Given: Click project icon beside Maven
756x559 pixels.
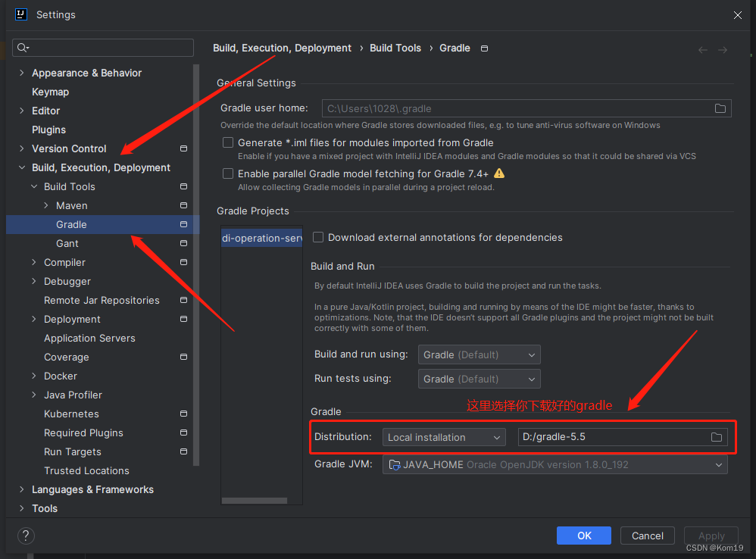Looking at the screenshot, I should 183,205.
